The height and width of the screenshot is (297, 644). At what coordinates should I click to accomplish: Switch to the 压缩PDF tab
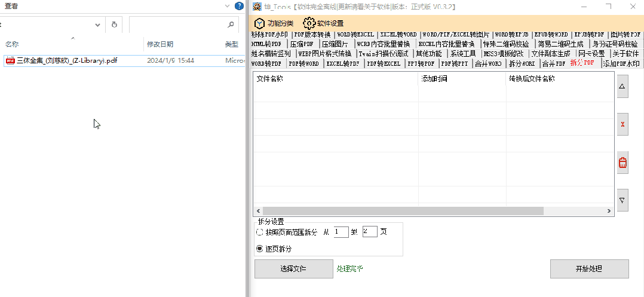pos(302,44)
